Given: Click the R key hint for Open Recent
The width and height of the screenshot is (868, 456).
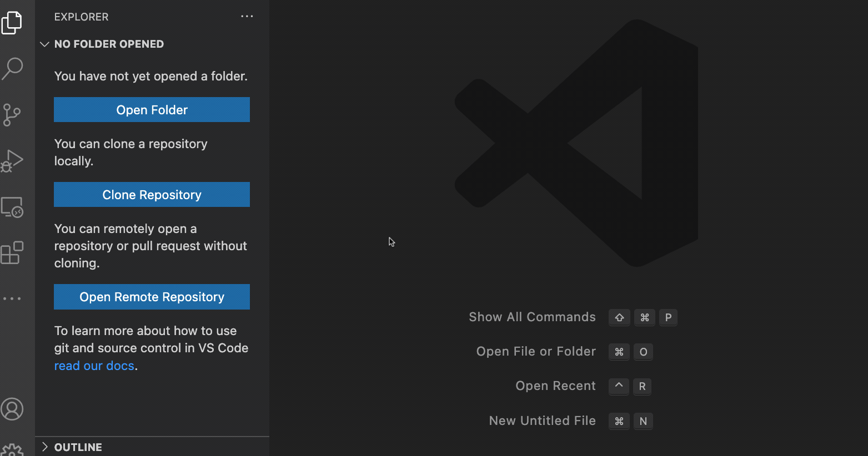Looking at the screenshot, I should [642, 386].
